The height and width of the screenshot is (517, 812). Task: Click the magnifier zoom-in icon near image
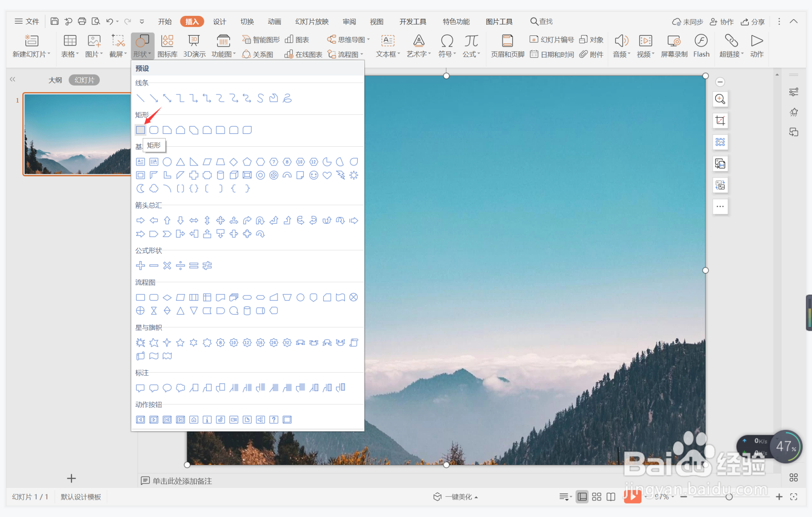(720, 99)
